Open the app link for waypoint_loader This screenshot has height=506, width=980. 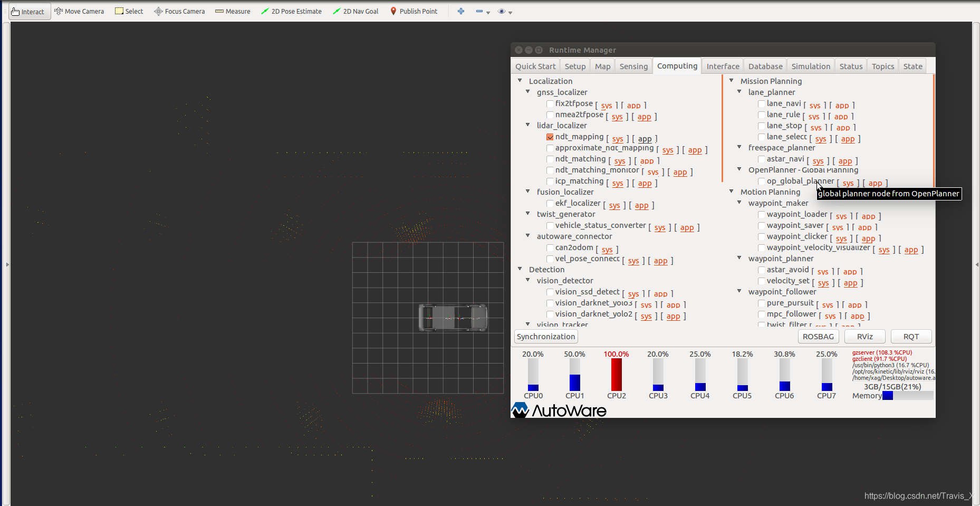pos(868,216)
